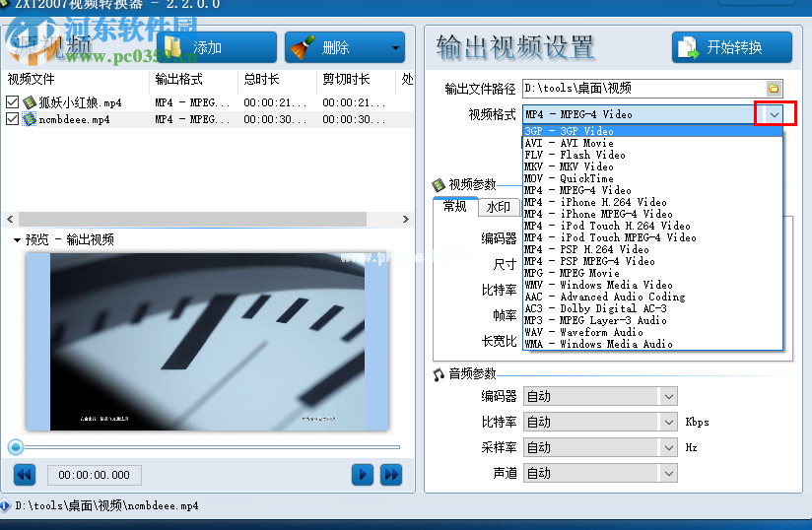The width and height of the screenshot is (812, 530).
Task: Choose MP3 - MPEG Layer-3 Audio
Action: 652,320
